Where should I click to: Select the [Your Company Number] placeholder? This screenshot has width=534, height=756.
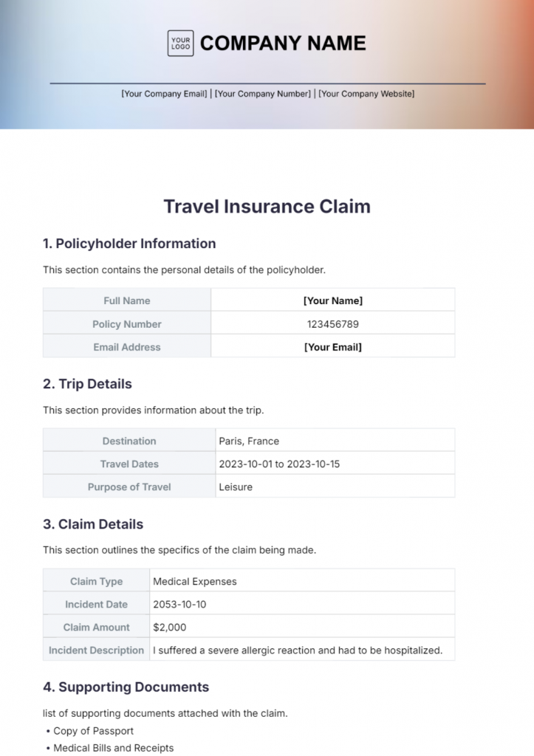pos(263,94)
